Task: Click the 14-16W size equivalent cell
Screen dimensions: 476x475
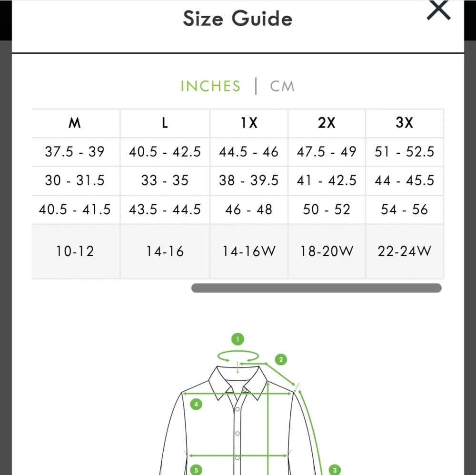Action: coord(248,251)
